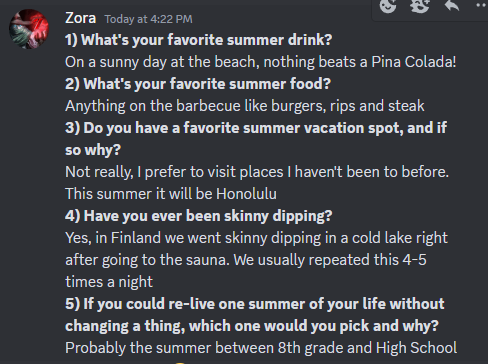Reply to Zora's message with arrow icon

pos(452,6)
